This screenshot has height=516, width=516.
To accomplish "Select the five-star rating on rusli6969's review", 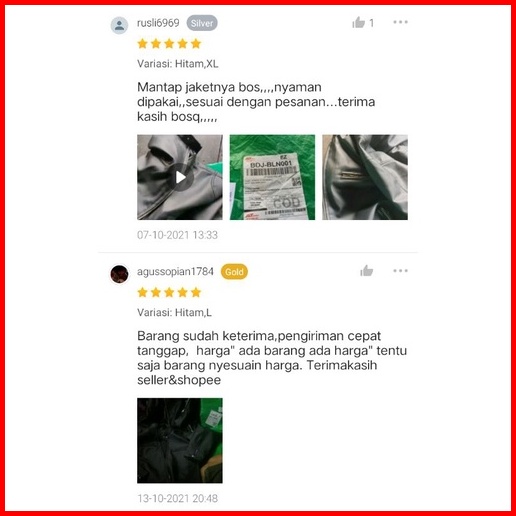I will point(169,44).
